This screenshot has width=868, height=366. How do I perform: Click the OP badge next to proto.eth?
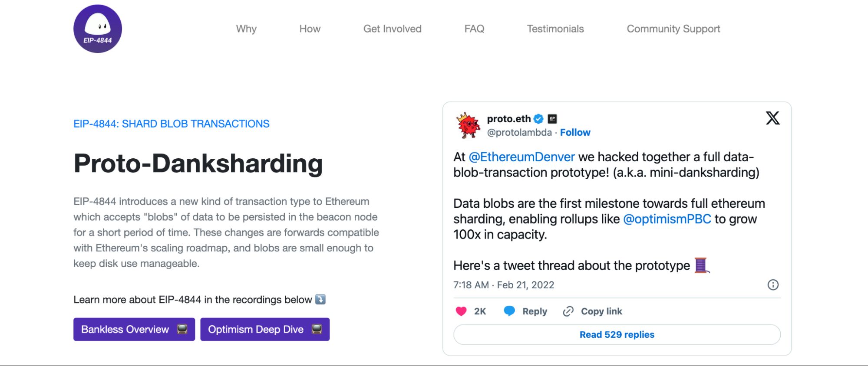552,119
